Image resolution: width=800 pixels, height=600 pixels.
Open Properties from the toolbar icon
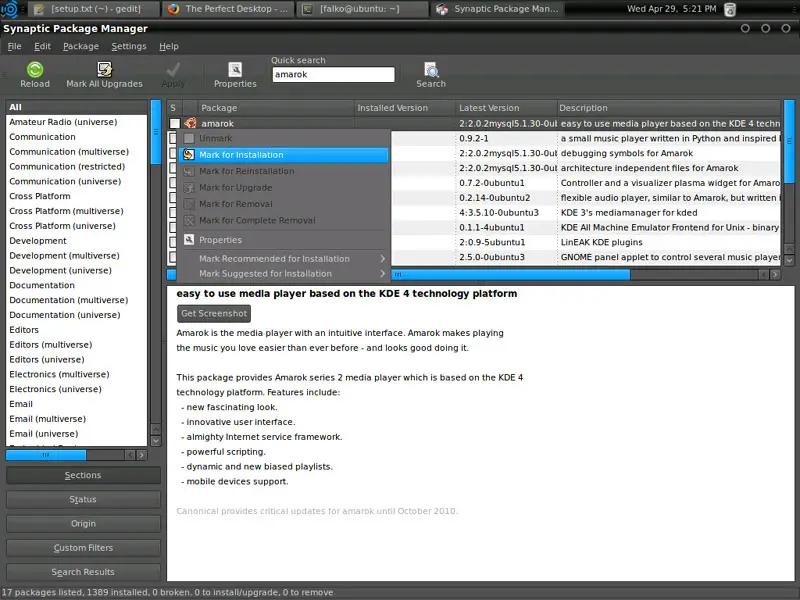tap(235, 69)
